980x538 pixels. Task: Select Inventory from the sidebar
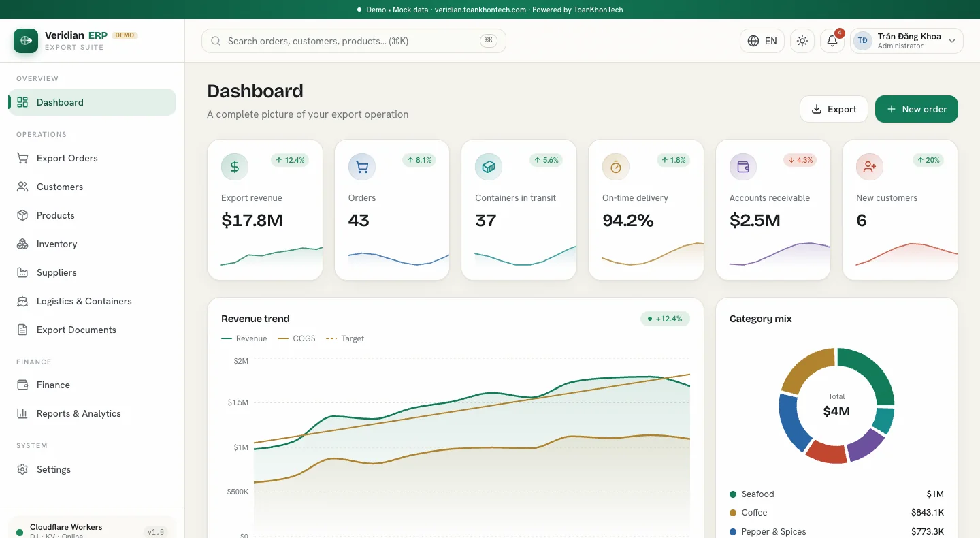[x=92, y=244]
